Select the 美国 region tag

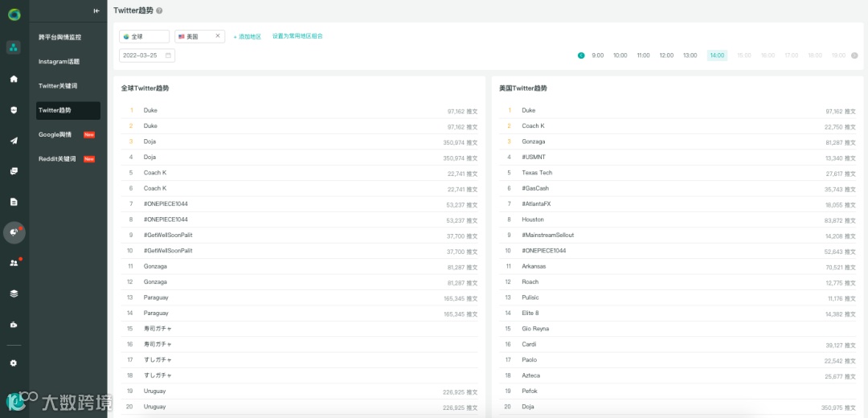tap(200, 36)
